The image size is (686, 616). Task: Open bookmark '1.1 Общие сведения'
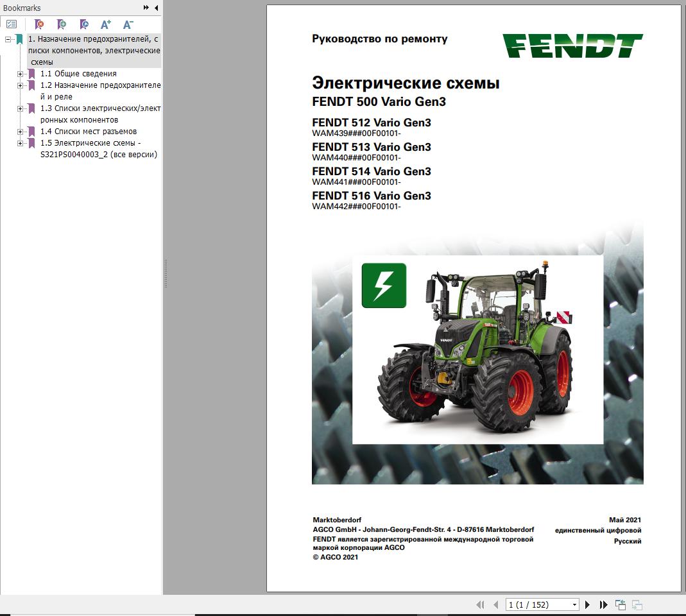click(78, 74)
